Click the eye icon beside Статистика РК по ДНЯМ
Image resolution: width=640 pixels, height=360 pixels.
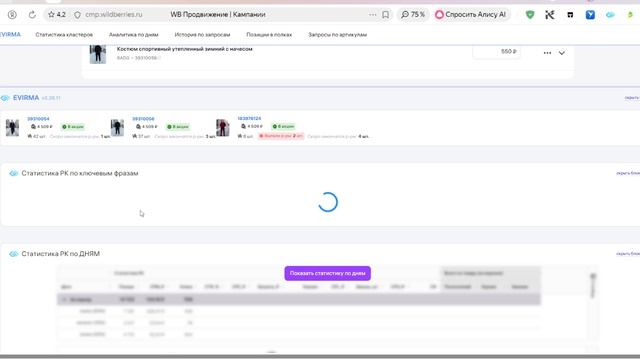[13, 254]
